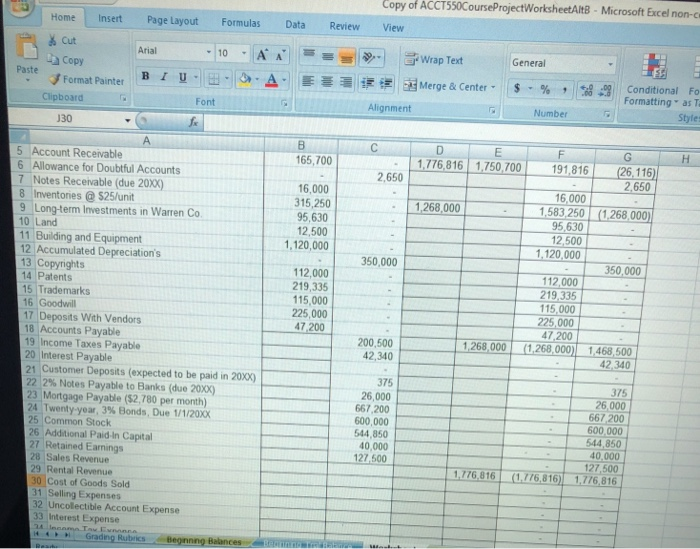Switch to Beginning Balances sheet tab
The height and width of the screenshot is (549, 700).
click(204, 541)
